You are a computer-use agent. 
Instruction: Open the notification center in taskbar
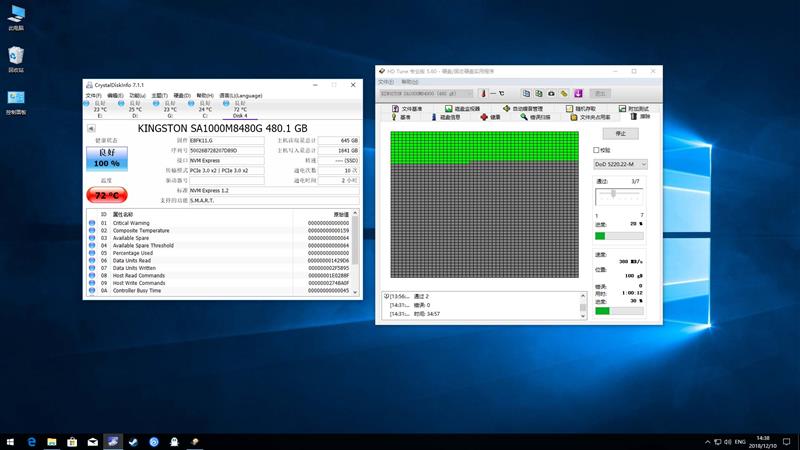tap(786, 442)
